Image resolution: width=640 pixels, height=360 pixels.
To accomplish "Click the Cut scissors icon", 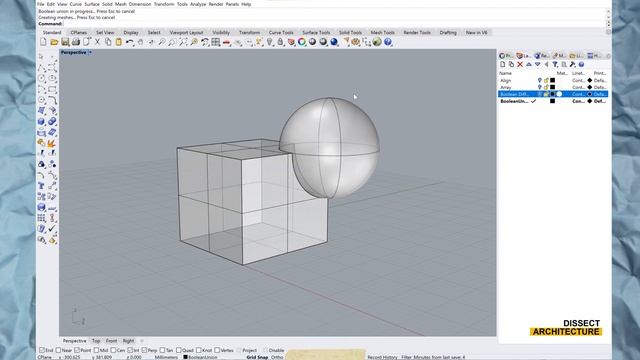I will coord(97,42).
